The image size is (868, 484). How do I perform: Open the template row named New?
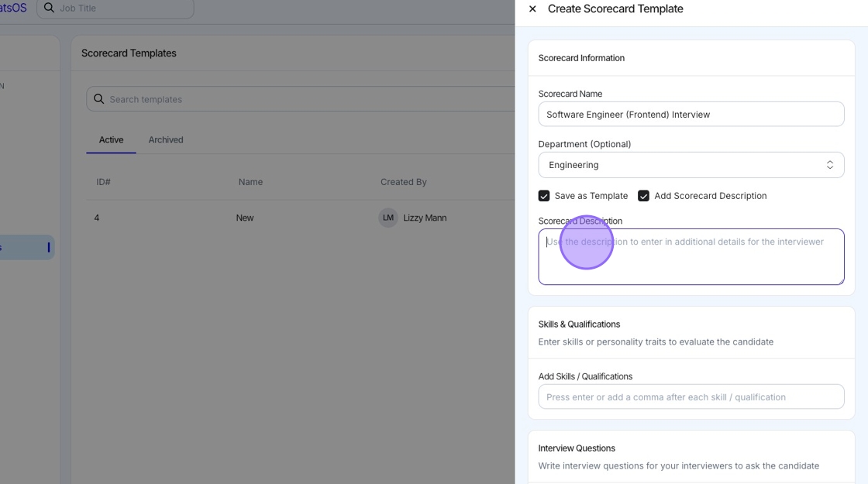click(x=245, y=218)
